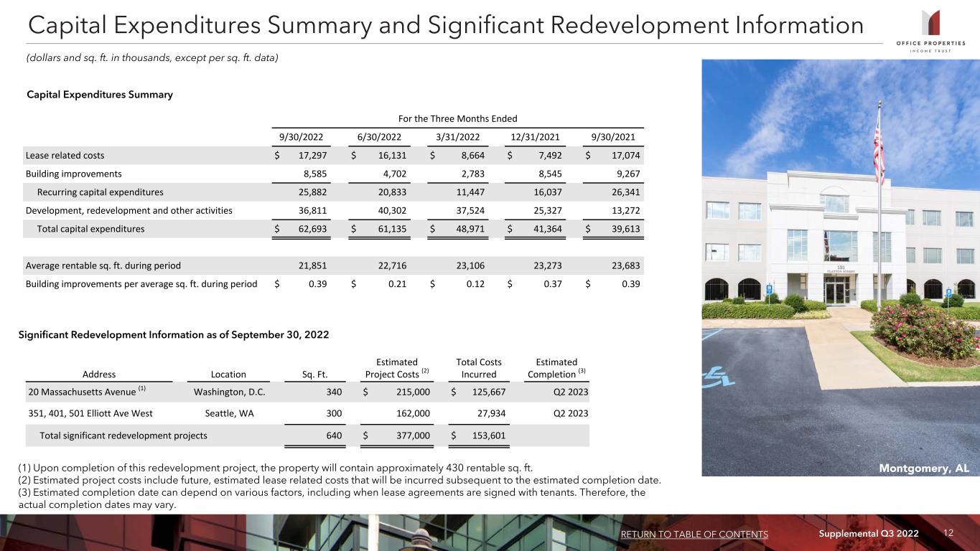This screenshot has width=980, height=551.
Task: Click the Montgomery, AL photo caption
Action: tap(925, 467)
